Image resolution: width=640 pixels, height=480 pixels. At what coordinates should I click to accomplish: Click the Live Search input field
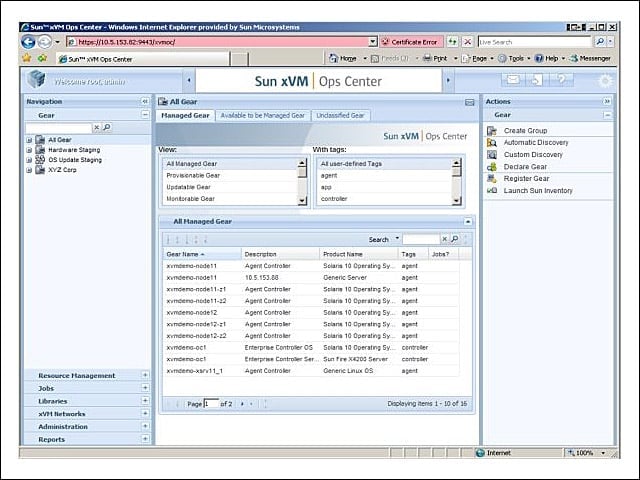tap(534, 42)
